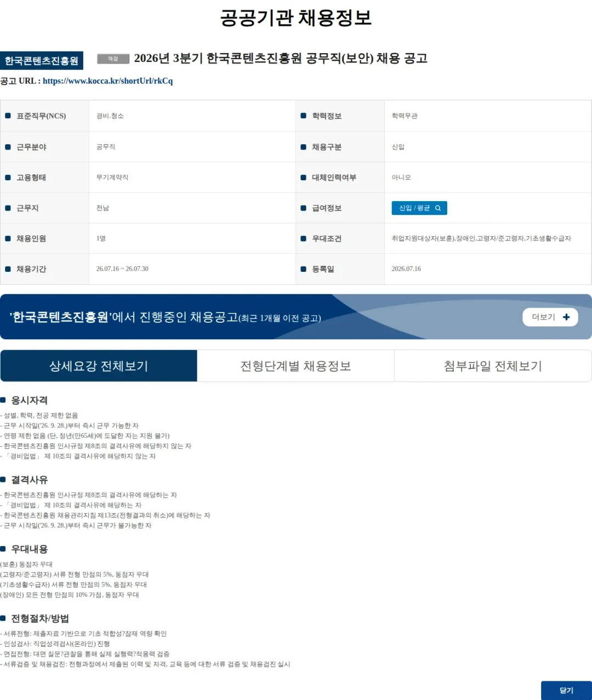Click the 결격사유 section heading

click(29, 480)
